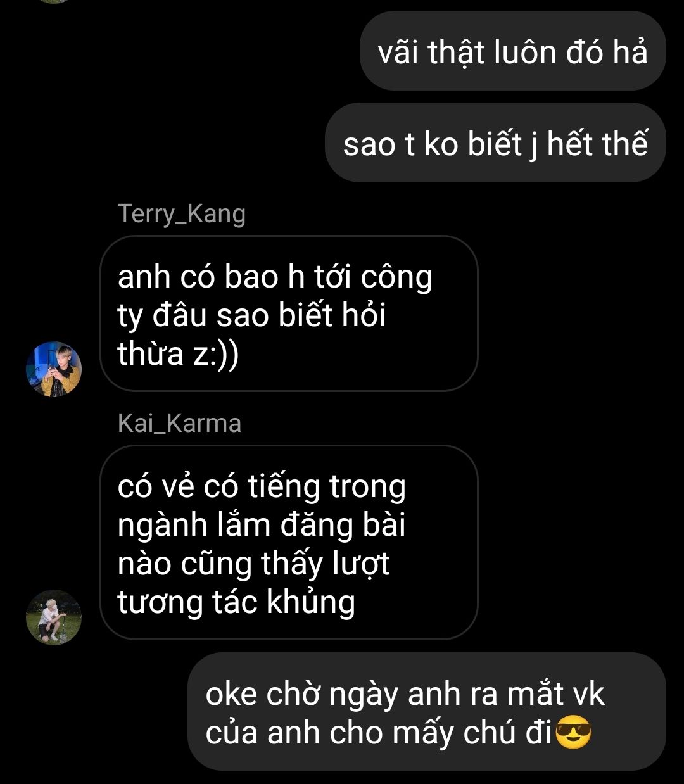Open Terry_Kang's profile avatar

pyautogui.click(x=54, y=369)
